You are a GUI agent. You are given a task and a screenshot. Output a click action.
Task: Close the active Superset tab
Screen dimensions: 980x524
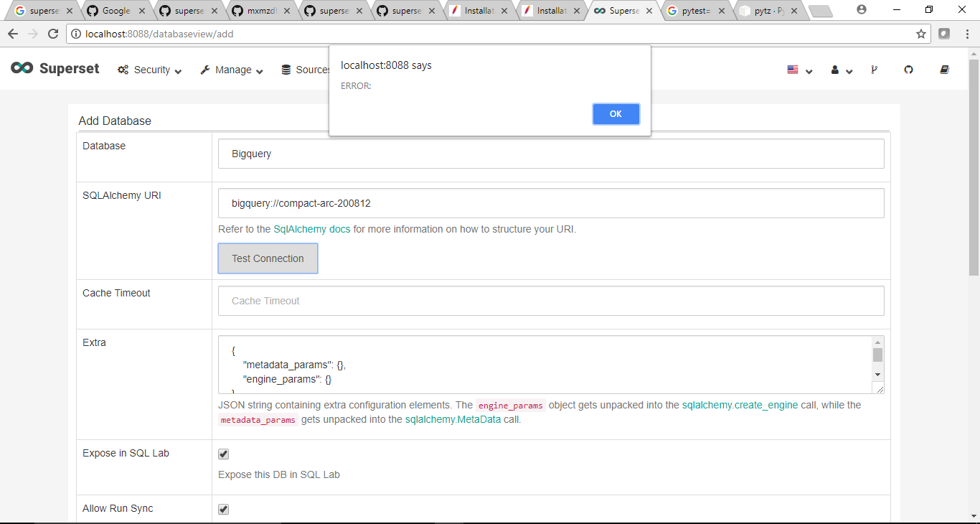click(x=649, y=11)
